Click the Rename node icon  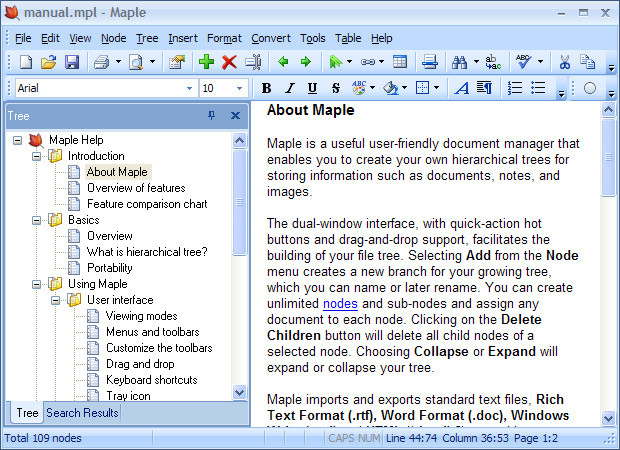[253, 62]
